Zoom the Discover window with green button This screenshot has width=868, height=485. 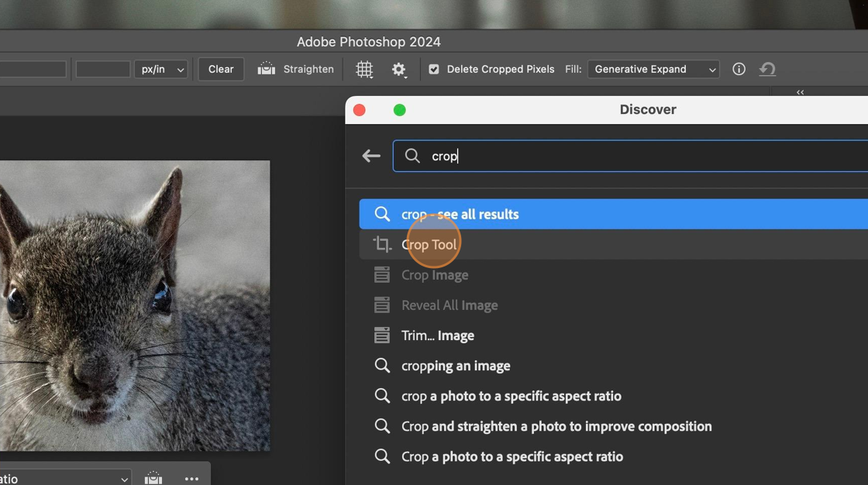tap(400, 110)
